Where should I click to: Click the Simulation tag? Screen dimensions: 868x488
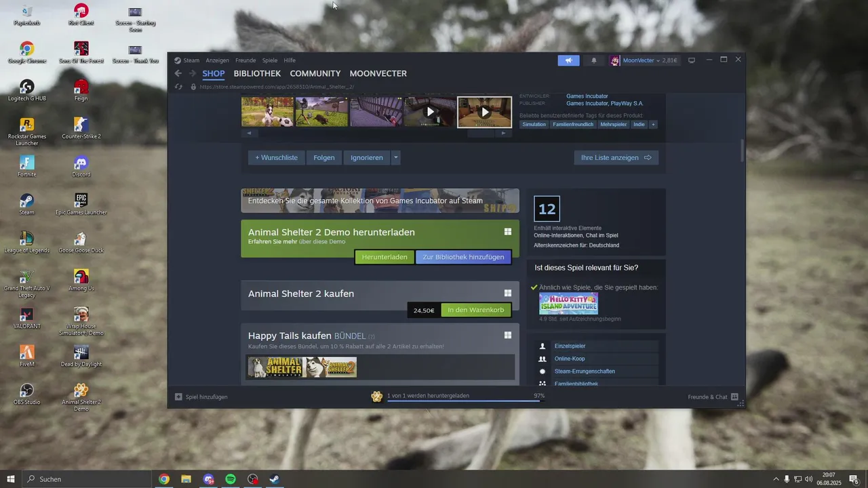point(534,125)
